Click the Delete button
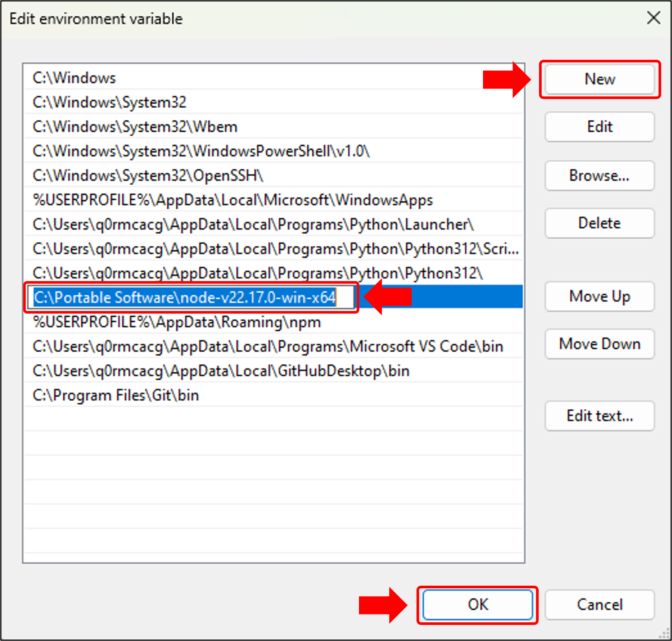The image size is (672, 641). (x=599, y=223)
